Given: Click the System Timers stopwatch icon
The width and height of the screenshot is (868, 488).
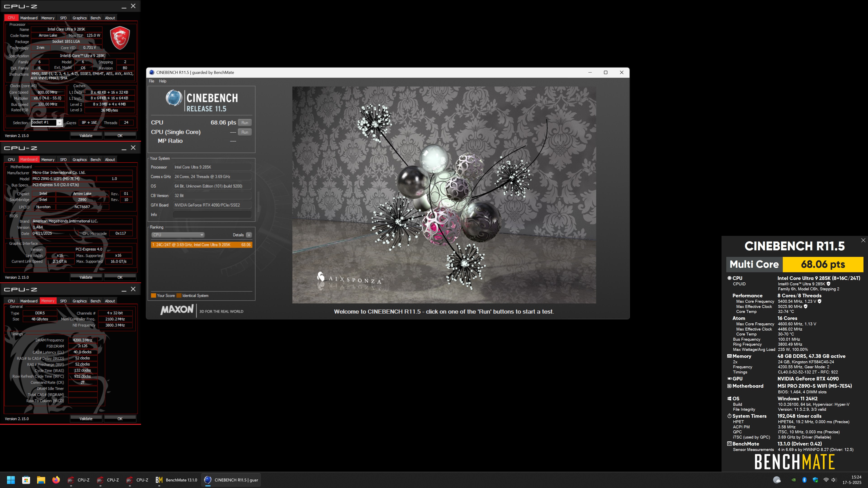Looking at the screenshot, I should [x=729, y=416].
